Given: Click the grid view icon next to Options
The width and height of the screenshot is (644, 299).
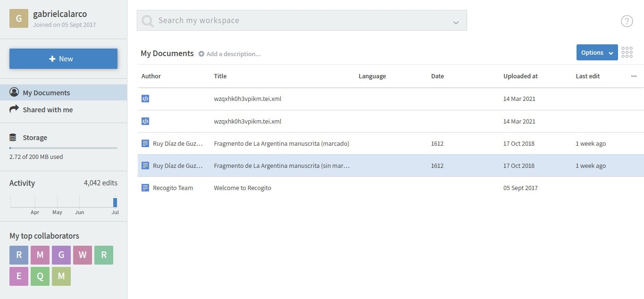Looking at the screenshot, I should 627,52.
